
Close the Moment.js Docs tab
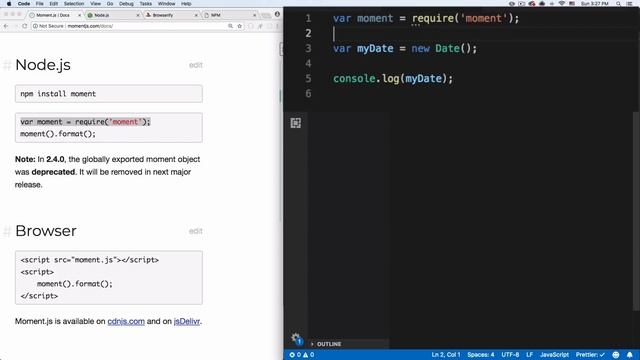(80, 15)
